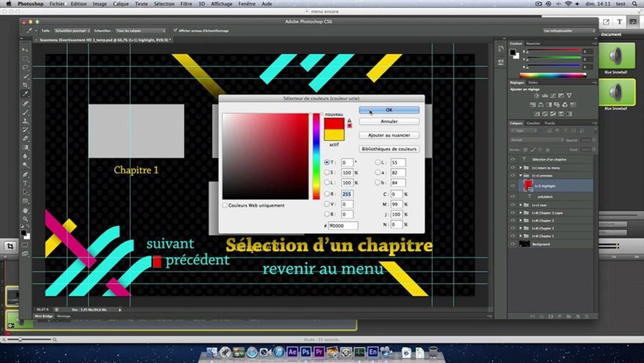Collapse the (=<) previous layer group
This screenshot has width=644, height=363.
521,175
